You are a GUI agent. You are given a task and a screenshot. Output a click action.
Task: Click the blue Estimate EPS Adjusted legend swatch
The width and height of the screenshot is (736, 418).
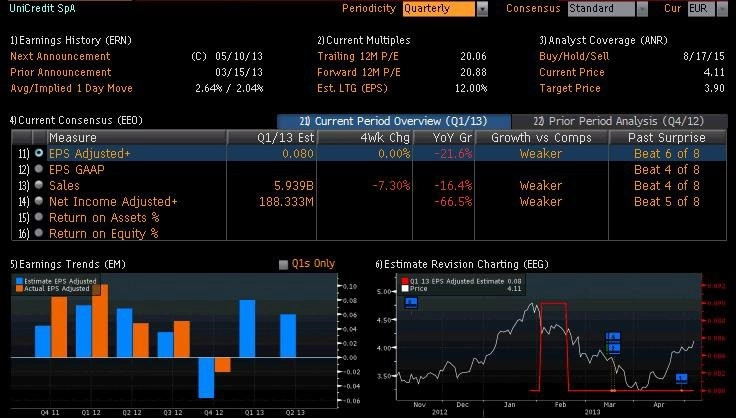point(19,281)
